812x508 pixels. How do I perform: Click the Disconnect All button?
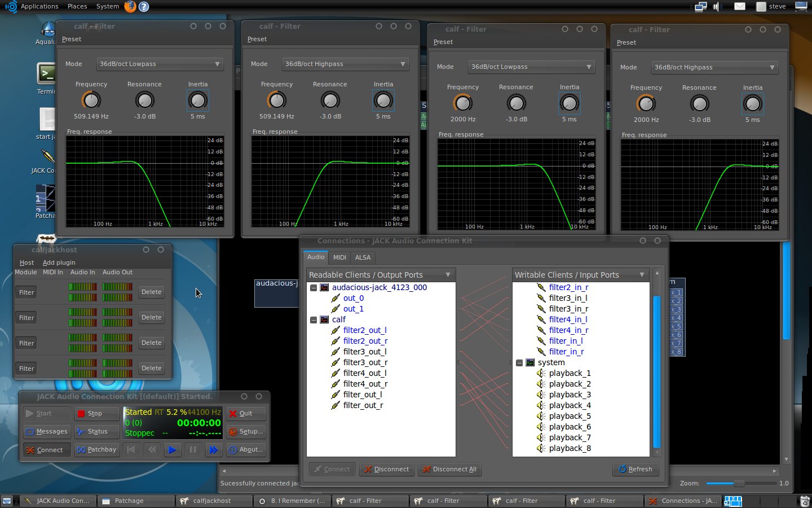449,469
